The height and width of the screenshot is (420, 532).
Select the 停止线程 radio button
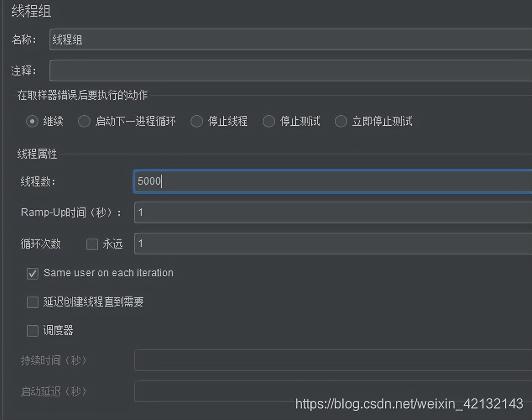(x=196, y=121)
